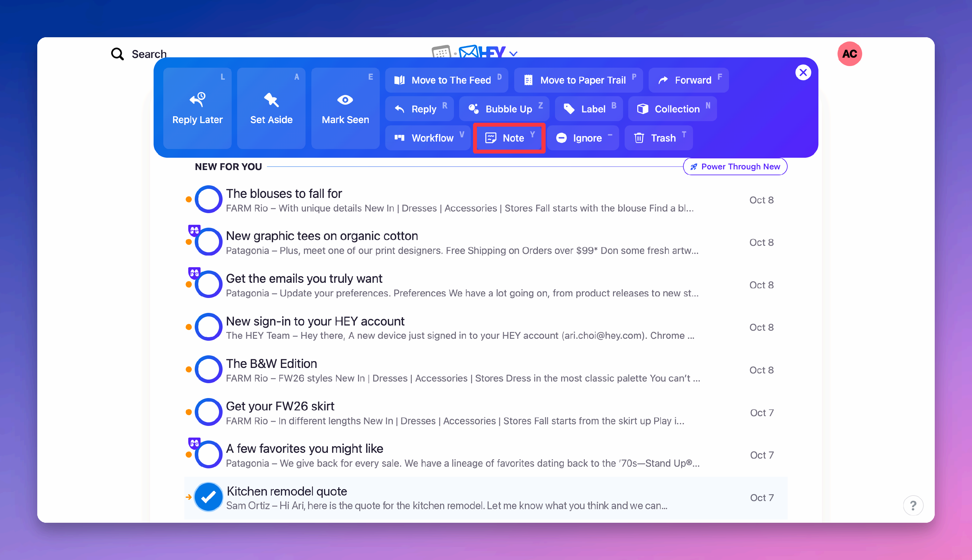Open the Label action

[588, 109]
